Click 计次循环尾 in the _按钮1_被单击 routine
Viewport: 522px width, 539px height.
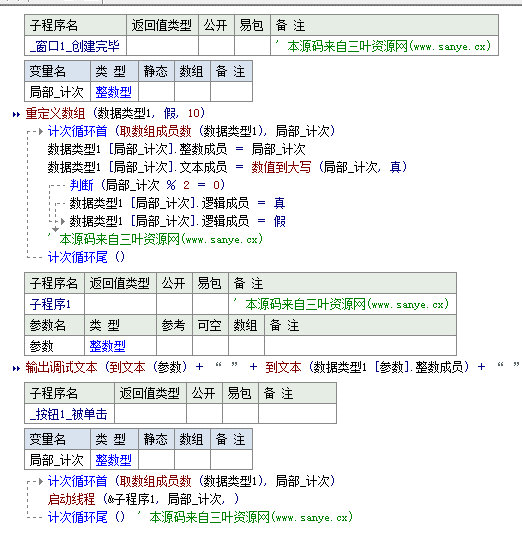click(x=77, y=517)
